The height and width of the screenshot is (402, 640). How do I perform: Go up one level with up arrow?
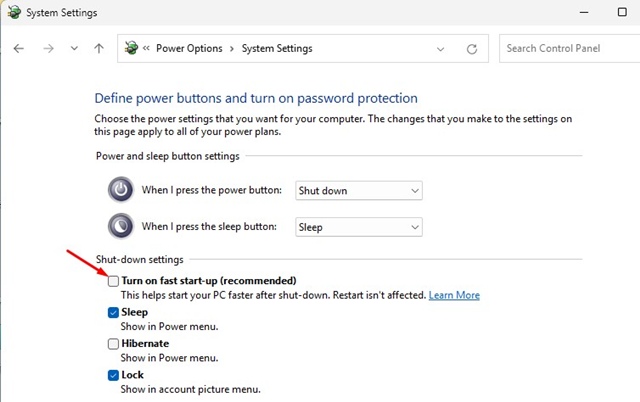[98, 48]
